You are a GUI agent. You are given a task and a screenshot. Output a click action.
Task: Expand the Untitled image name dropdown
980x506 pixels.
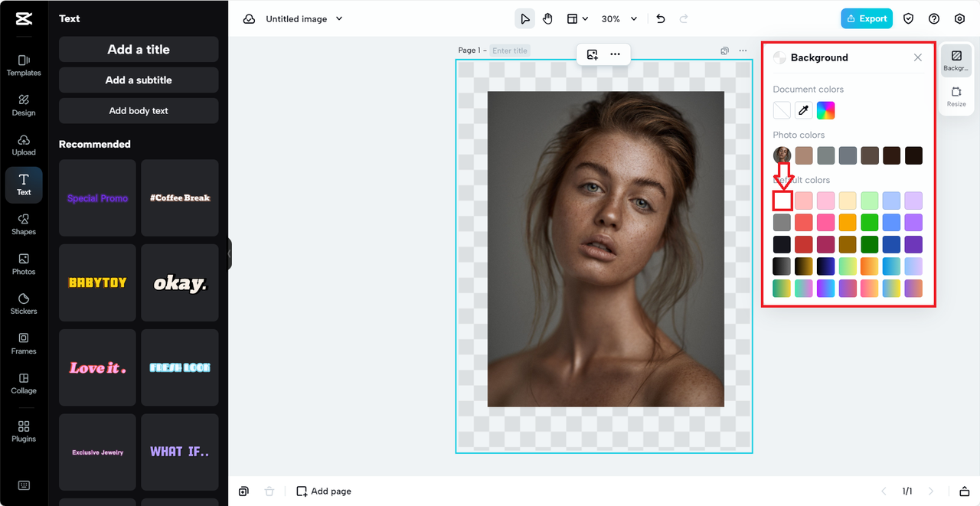coord(339,19)
